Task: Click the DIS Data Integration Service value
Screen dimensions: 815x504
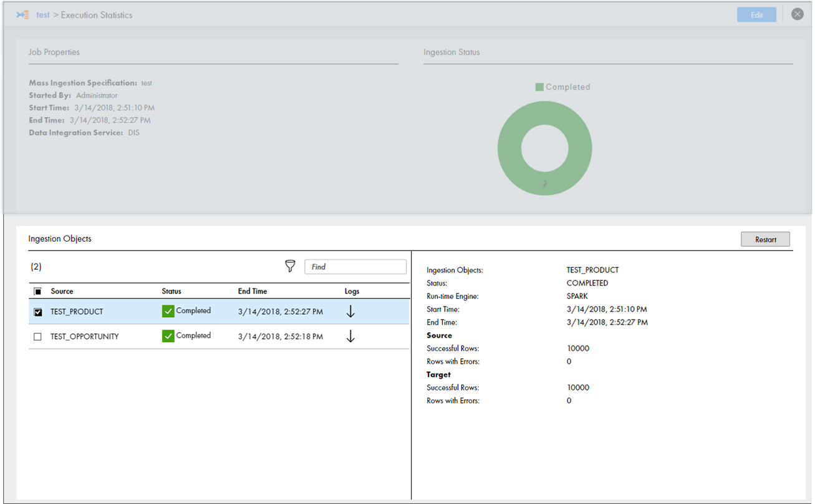Action: (133, 133)
